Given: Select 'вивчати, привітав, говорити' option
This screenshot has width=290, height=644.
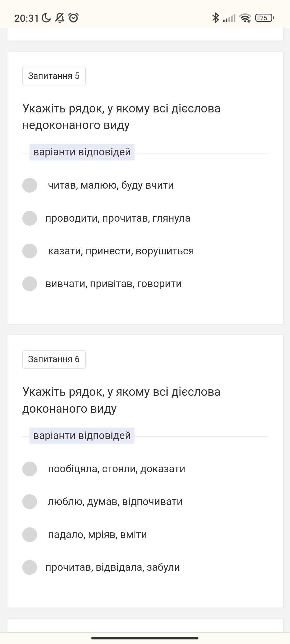Looking at the screenshot, I should pos(30,284).
